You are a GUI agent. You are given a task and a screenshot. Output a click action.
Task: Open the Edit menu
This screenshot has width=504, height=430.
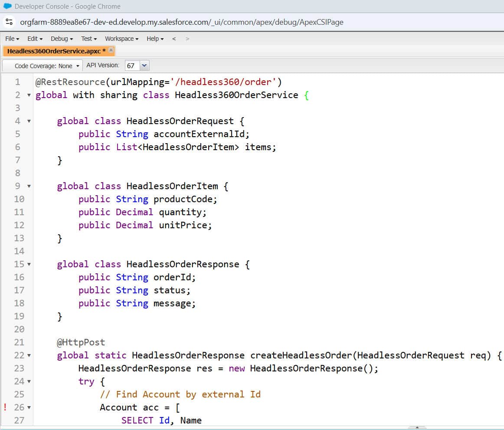tap(35, 39)
